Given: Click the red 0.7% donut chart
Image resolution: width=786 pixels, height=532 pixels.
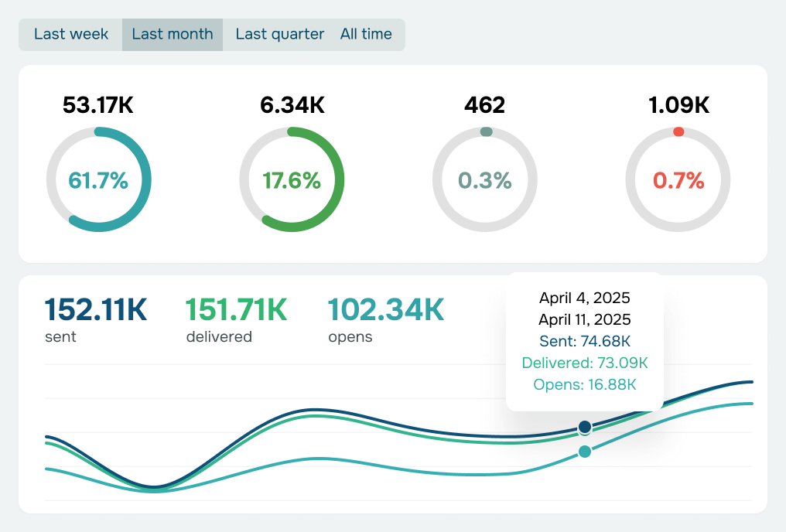Looking at the screenshot, I should click(x=678, y=179).
